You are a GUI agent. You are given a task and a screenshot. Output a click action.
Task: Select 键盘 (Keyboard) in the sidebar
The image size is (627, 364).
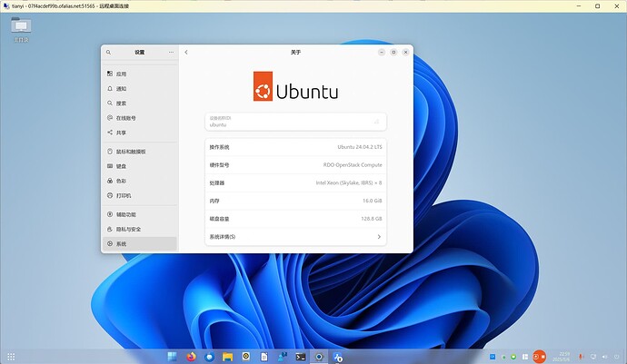(139, 166)
